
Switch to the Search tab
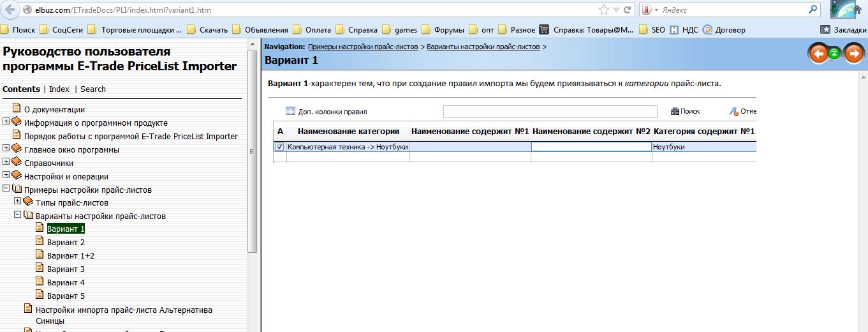93,89
